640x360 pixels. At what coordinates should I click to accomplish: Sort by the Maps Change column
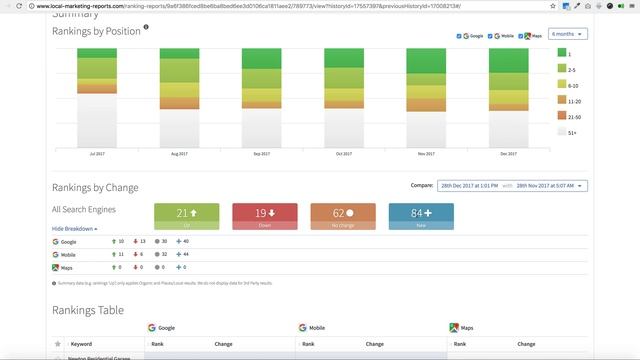[526, 344]
